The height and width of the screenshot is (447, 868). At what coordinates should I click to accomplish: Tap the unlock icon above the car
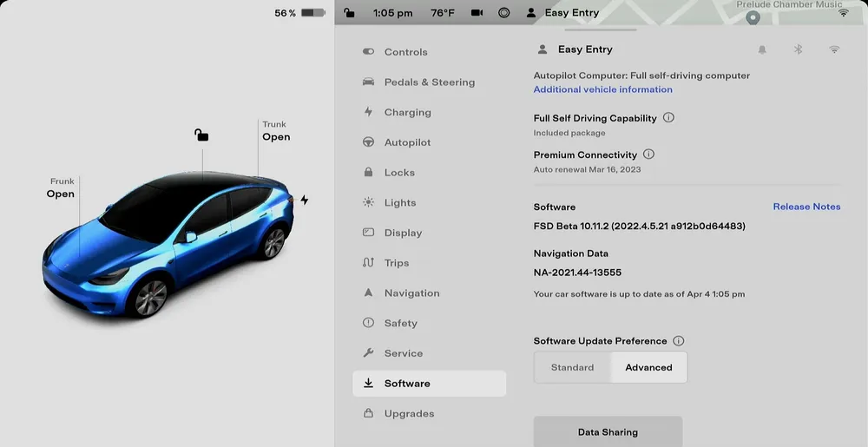pos(201,135)
